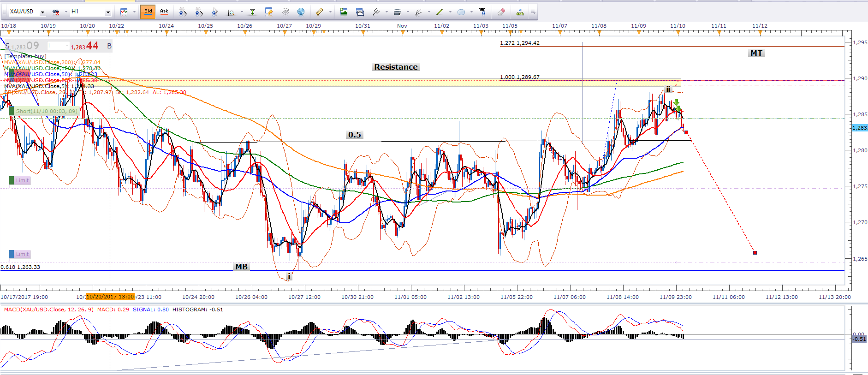
Task: Click the B buy price button
Action: (x=109, y=46)
